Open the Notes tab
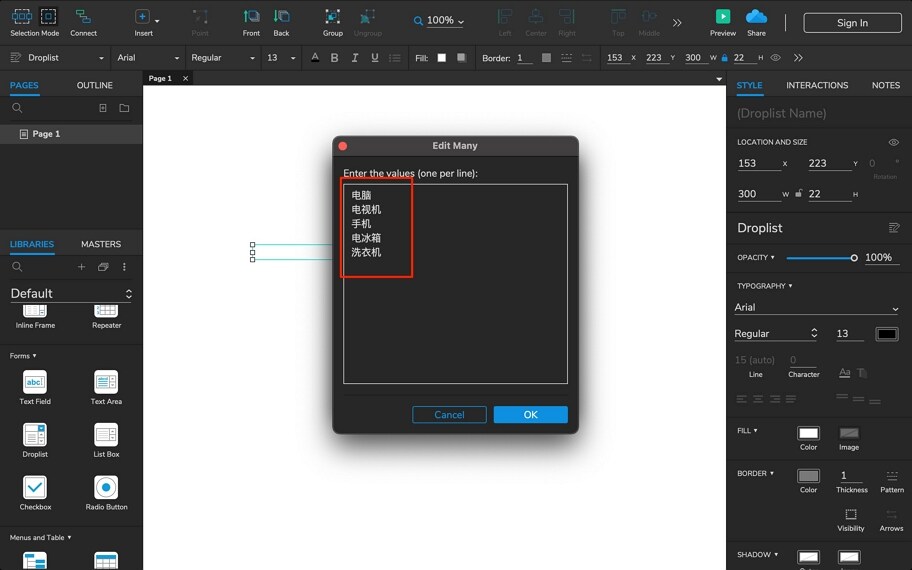912x570 pixels. [x=885, y=85]
